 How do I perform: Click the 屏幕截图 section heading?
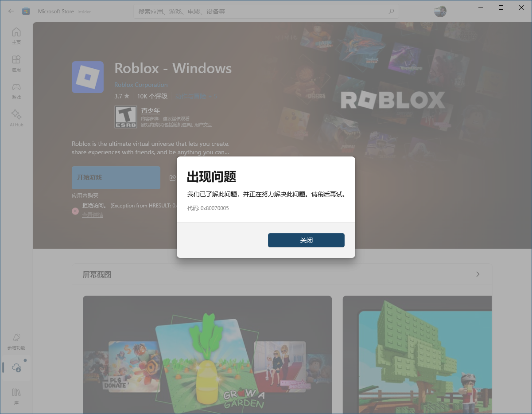click(97, 275)
